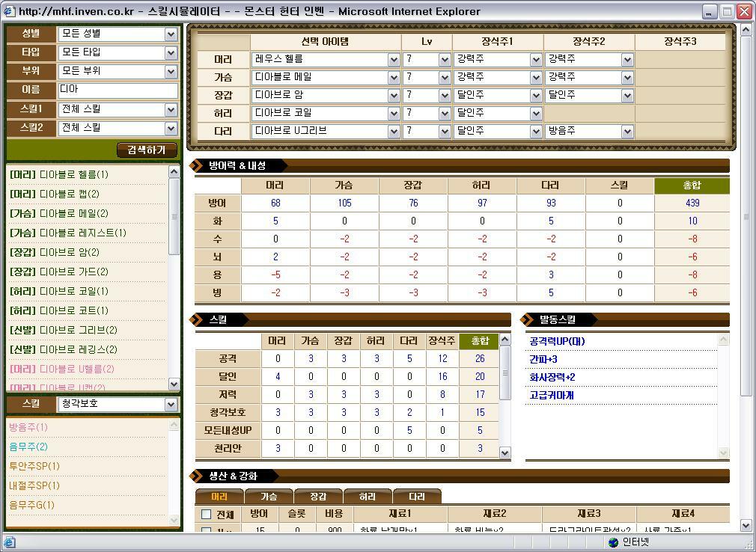Image resolution: width=756 pixels, height=552 pixels.
Task: Open the 타입 dropdown showing 모든 타입
Action: [x=116, y=52]
